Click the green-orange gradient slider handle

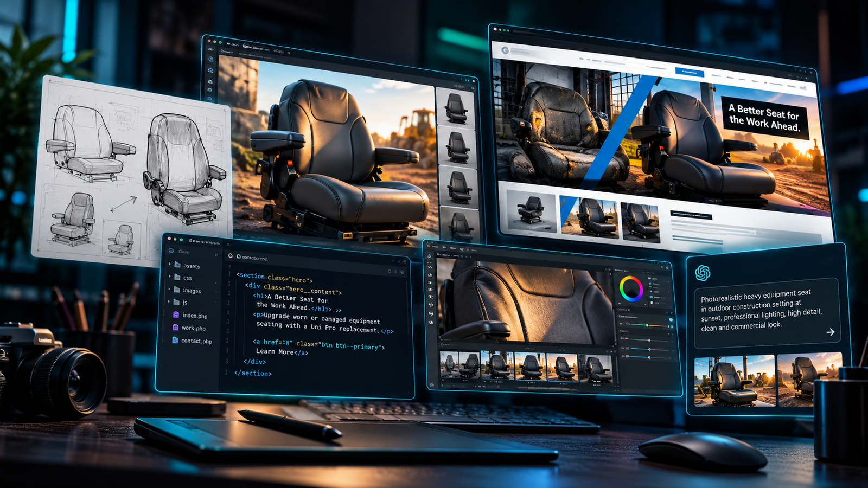pos(647,325)
